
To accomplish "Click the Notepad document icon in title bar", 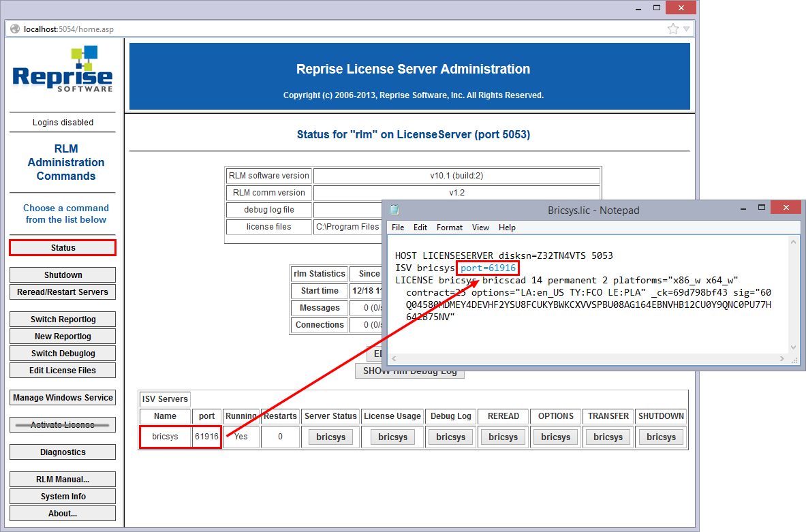I will 394,210.
